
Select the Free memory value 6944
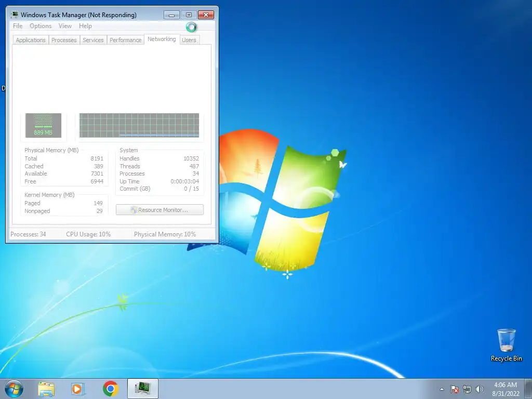97,181
